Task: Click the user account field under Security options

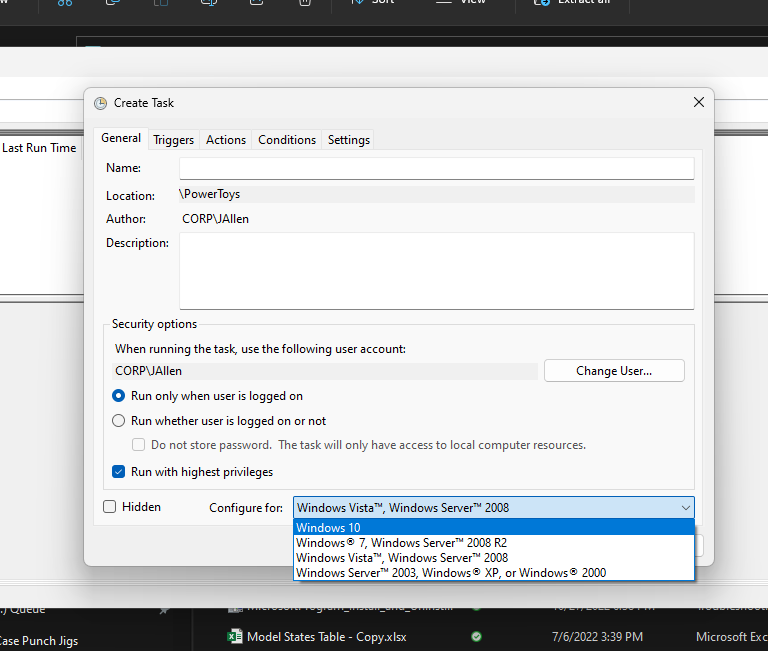Action: click(325, 371)
